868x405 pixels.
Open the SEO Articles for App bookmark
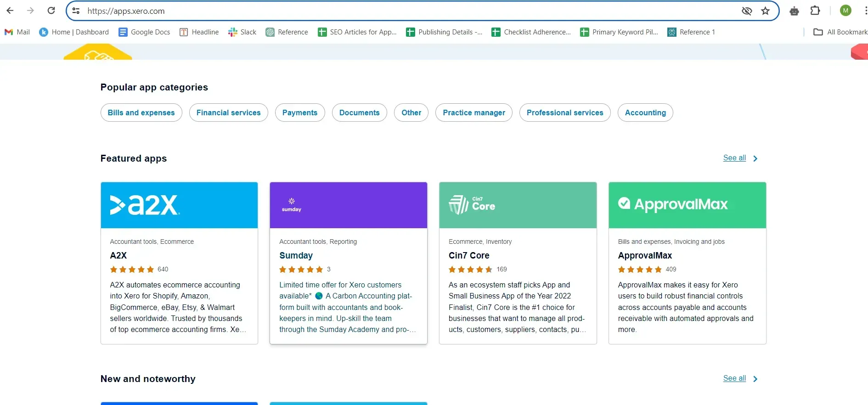click(357, 32)
